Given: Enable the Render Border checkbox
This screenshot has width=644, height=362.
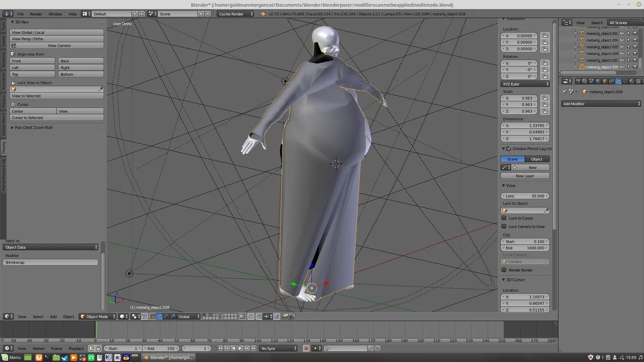Looking at the screenshot, I should pyautogui.click(x=504, y=270).
